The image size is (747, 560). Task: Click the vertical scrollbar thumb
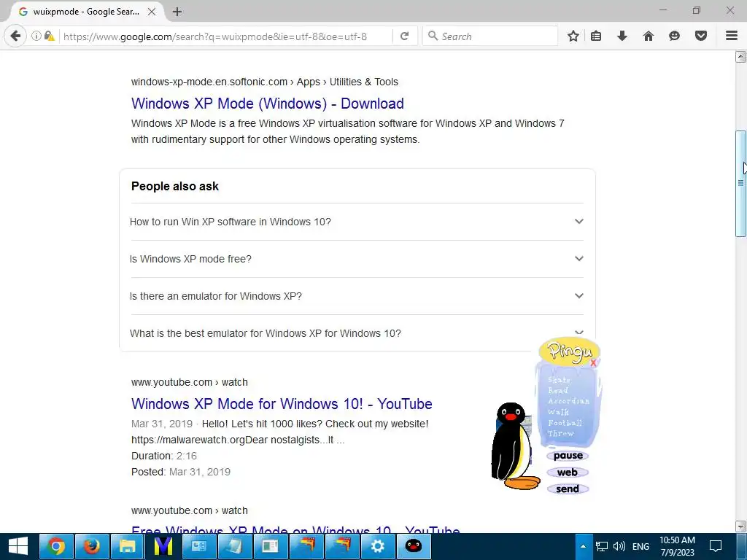point(741,183)
